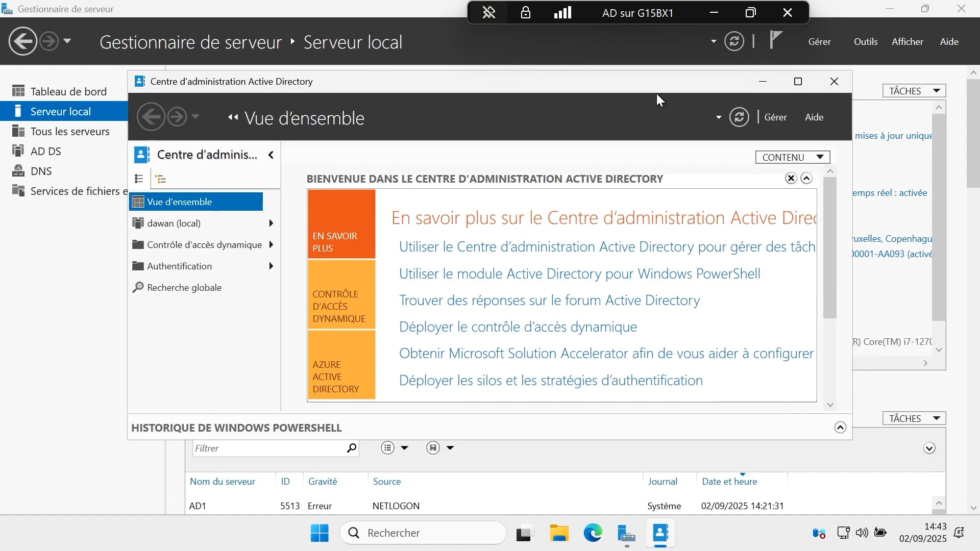Collapse the Historique de Windows PowerShell section
Image resolution: width=980 pixels, height=551 pixels.
(840, 428)
